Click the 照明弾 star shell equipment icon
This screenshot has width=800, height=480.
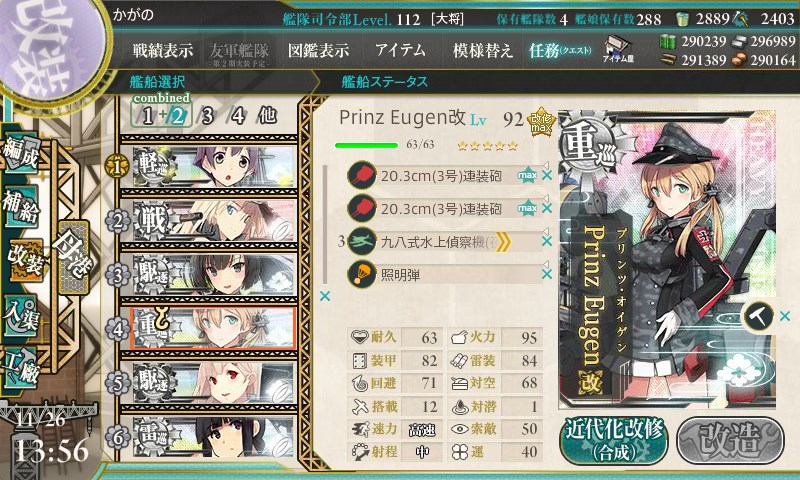(x=361, y=274)
